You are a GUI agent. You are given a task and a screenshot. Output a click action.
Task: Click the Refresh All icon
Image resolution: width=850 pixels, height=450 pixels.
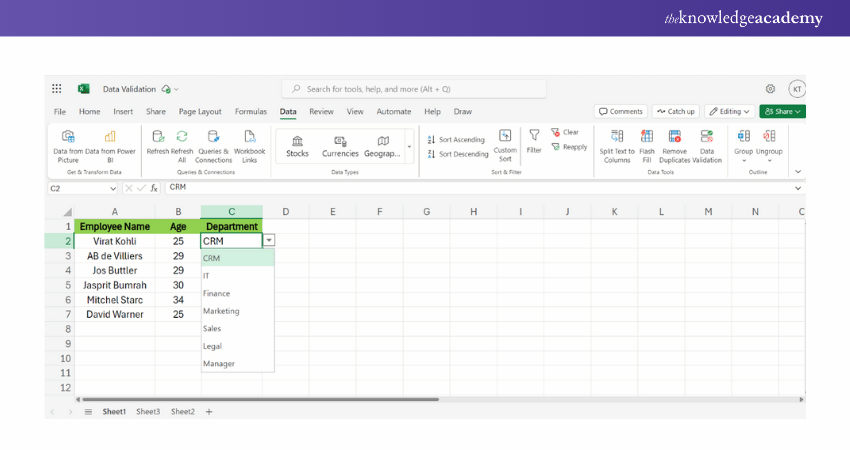pos(182,137)
